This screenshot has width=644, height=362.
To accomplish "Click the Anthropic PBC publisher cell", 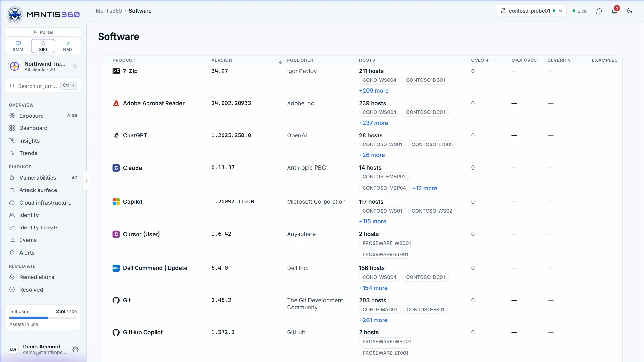I will point(306,168).
